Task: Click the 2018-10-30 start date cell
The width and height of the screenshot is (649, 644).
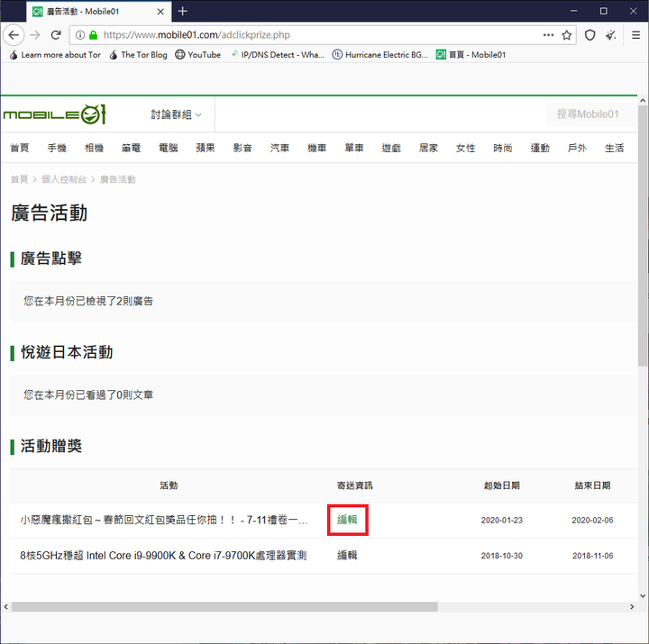Action: pos(502,556)
